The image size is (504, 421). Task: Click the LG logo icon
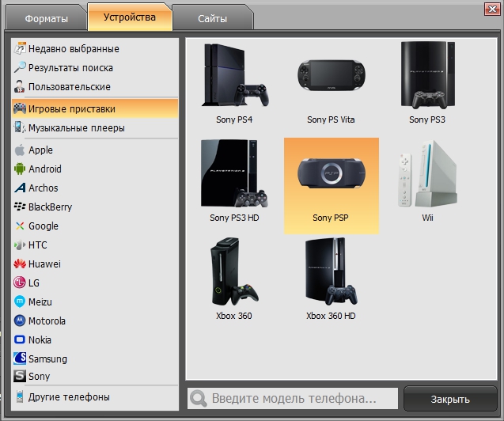(x=20, y=283)
